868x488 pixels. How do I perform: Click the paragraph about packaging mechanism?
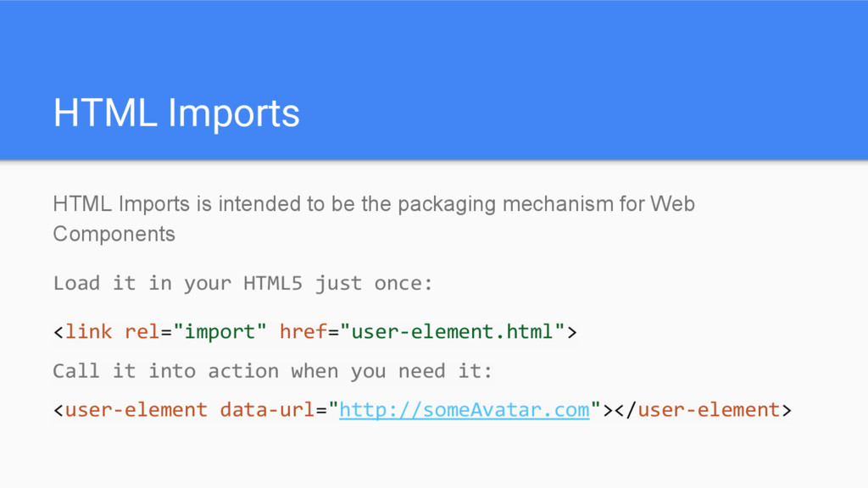tap(374, 219)
